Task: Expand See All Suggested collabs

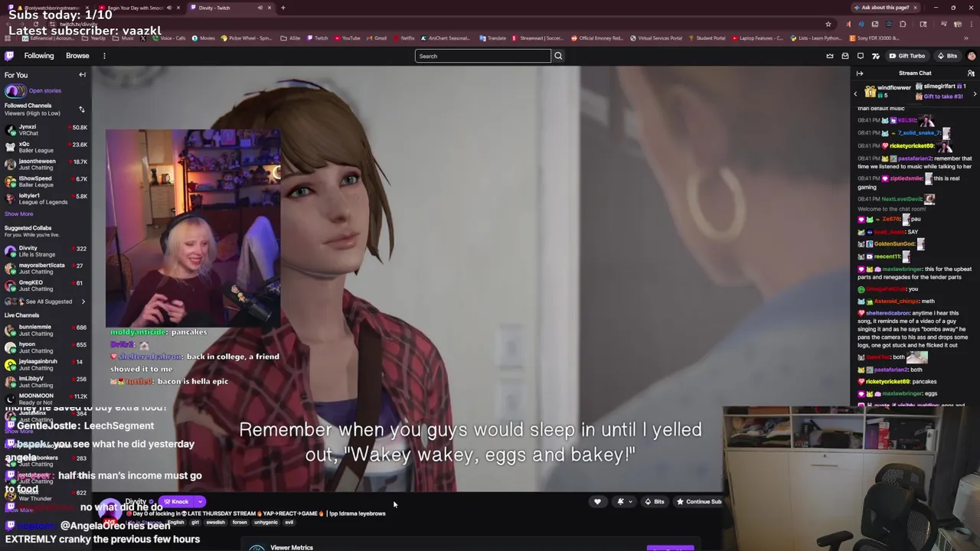Action: [46, 302]
